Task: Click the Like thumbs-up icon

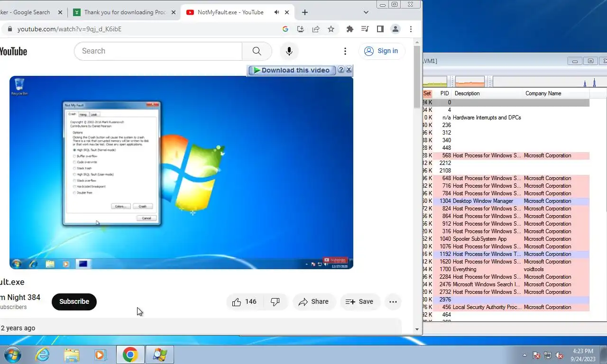Action: pos(237,301)
